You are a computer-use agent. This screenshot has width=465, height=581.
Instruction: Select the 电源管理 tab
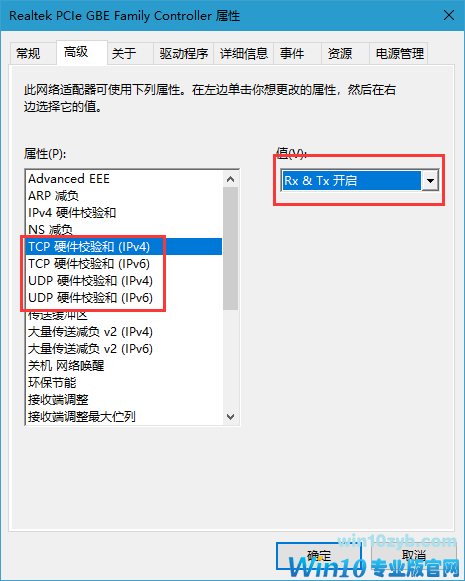tap(399, 54)
